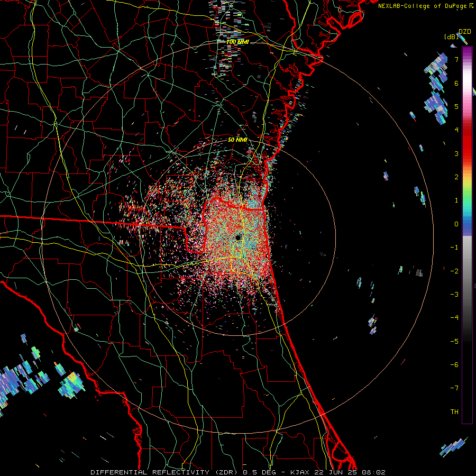Click the 6 value on the color scale

[x=456, y=83]
